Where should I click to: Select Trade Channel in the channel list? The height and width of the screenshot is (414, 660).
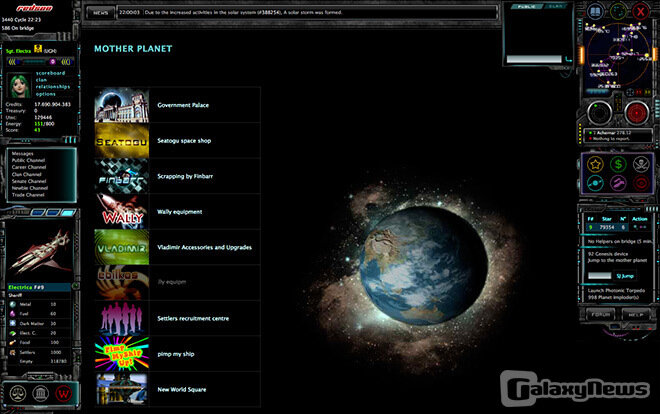tap(29, 194)
